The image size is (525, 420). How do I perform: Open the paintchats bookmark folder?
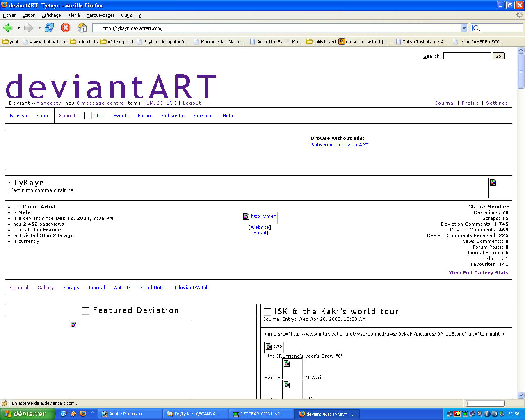tap(84, 42)
